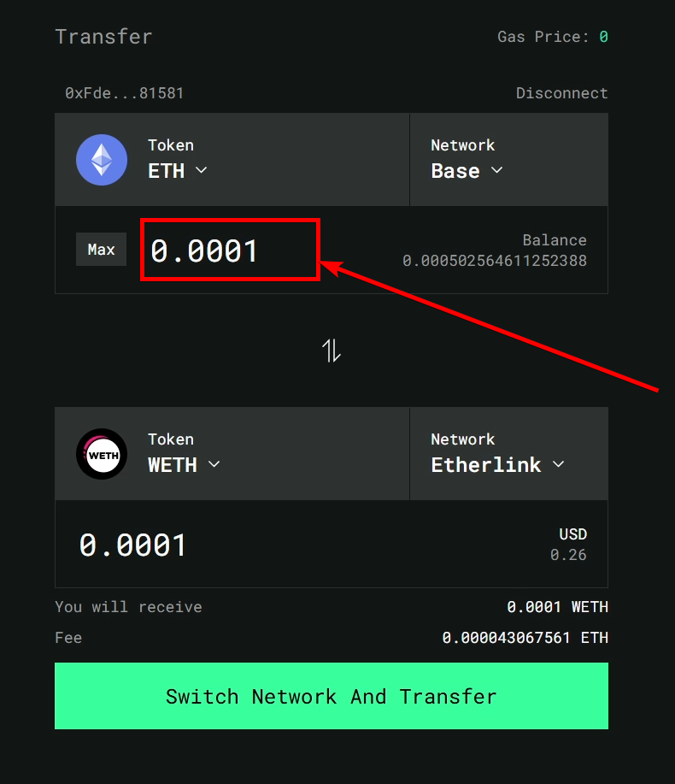This screenshot has width=675, height=784.
Task: Click the Transfer heading
Action: point(103,37)
